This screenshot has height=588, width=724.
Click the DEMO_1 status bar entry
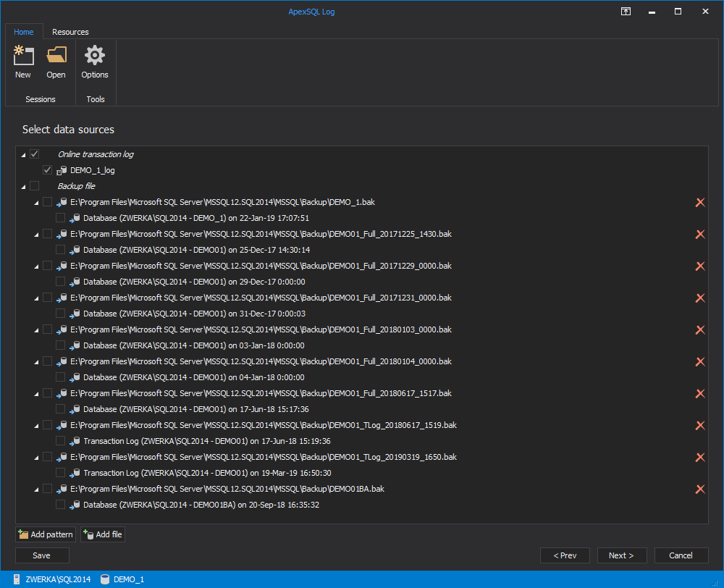coord(129,579)
